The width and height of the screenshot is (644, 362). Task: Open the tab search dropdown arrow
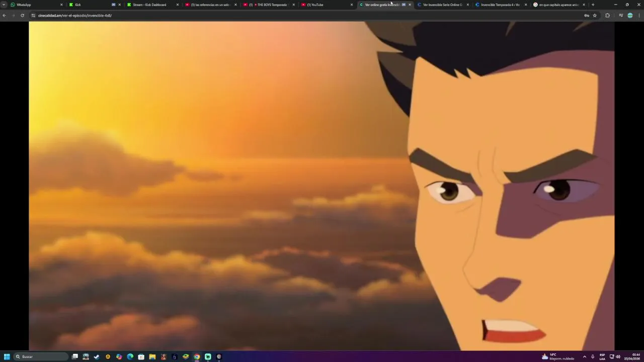point(4,5)
